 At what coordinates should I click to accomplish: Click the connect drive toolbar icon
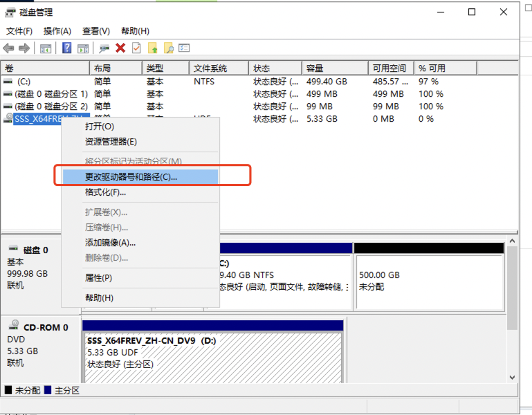[104, 48]
